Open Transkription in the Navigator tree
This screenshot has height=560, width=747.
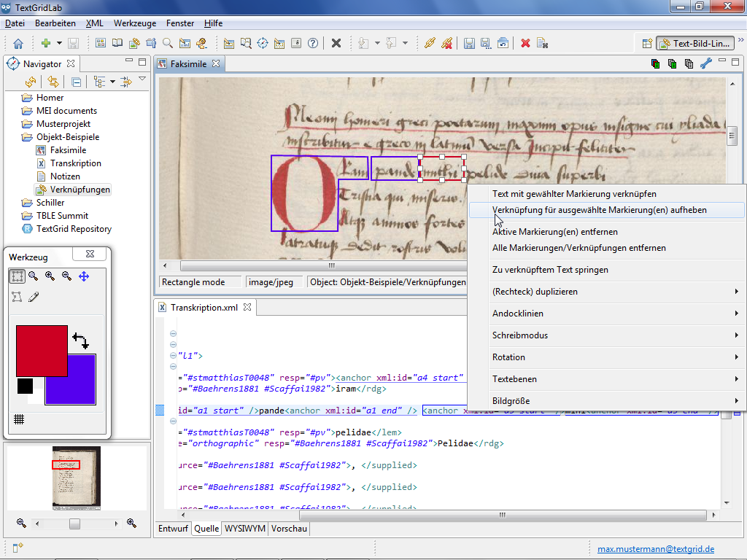[75, 163]
